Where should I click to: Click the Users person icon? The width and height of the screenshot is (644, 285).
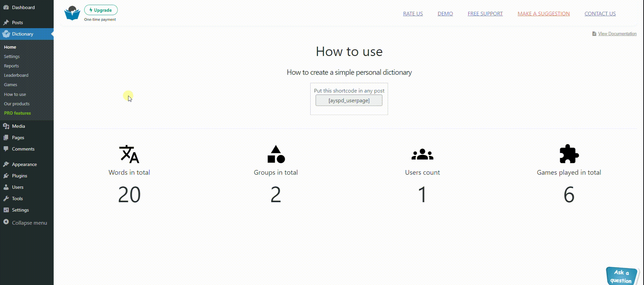(x=6, y=187)
